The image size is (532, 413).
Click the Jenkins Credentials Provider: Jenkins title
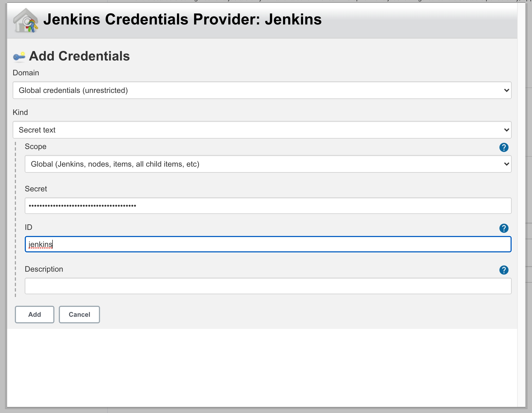pyautogui.click(x=182, y=20)
